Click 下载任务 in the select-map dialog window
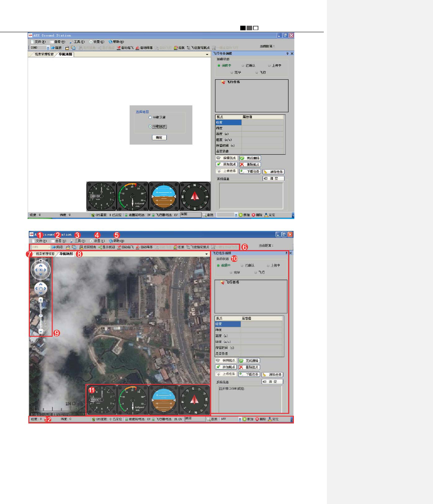Image resolution: width=433 pixels, height=504 pixels. tap(250, 172)
